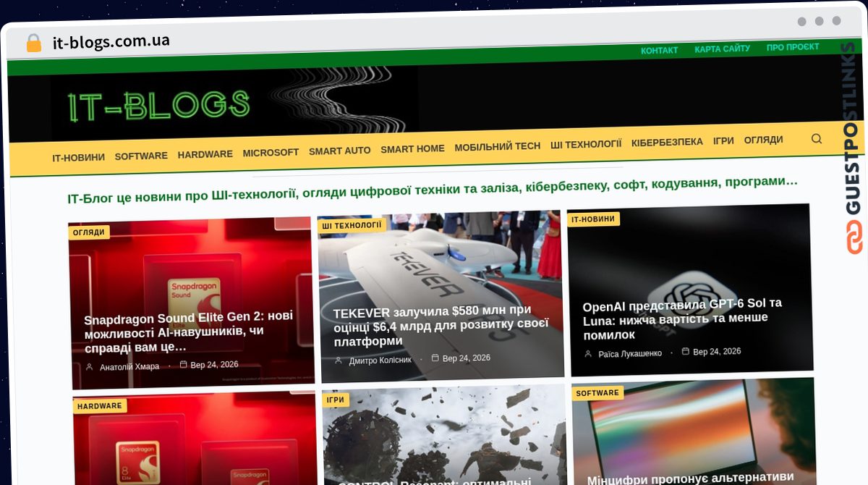Click the IT-BLOGS site logo
The width and height of the screenshot is (868, 485).
[x=159, y=106]
